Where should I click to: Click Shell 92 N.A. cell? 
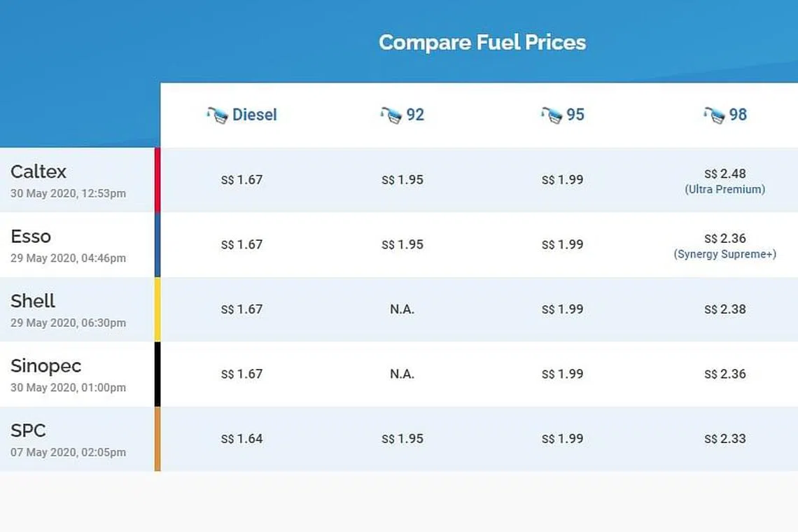coord(402,309)
